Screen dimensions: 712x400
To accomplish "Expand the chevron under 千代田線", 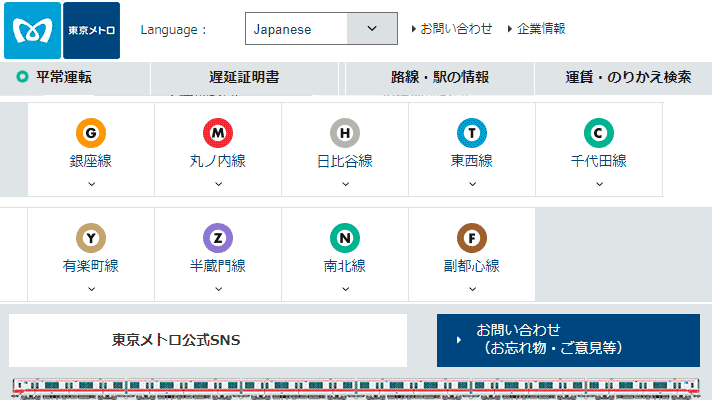I will point(599,184).
